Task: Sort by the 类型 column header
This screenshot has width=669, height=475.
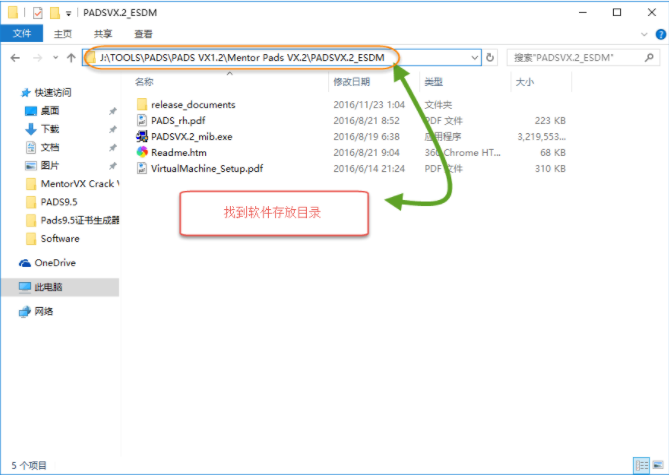Action: (x=434, y=82)
